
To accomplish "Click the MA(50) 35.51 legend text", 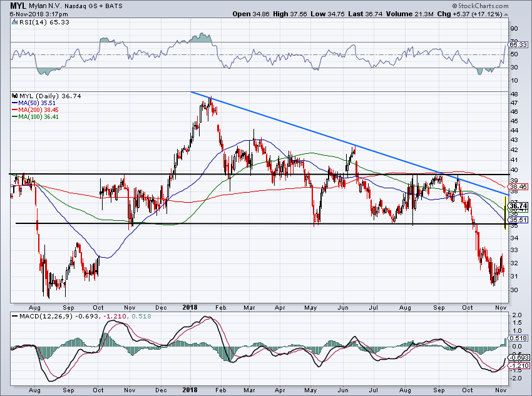I will [37, 103].
